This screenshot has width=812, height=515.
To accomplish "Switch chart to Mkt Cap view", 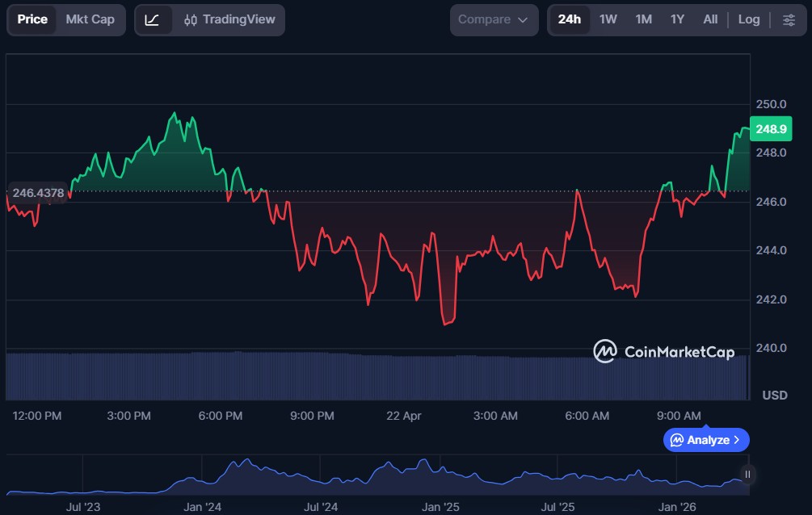I will tap(91, 19).
